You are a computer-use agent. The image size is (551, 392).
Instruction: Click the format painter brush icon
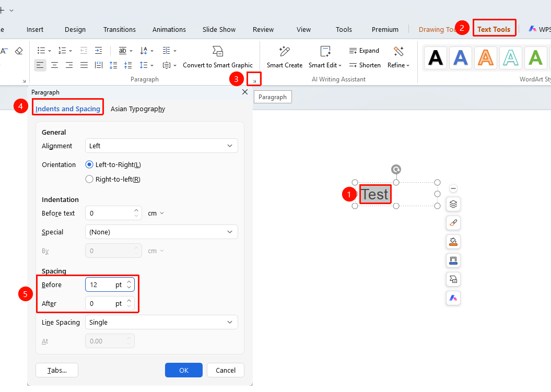pos(453,223)
